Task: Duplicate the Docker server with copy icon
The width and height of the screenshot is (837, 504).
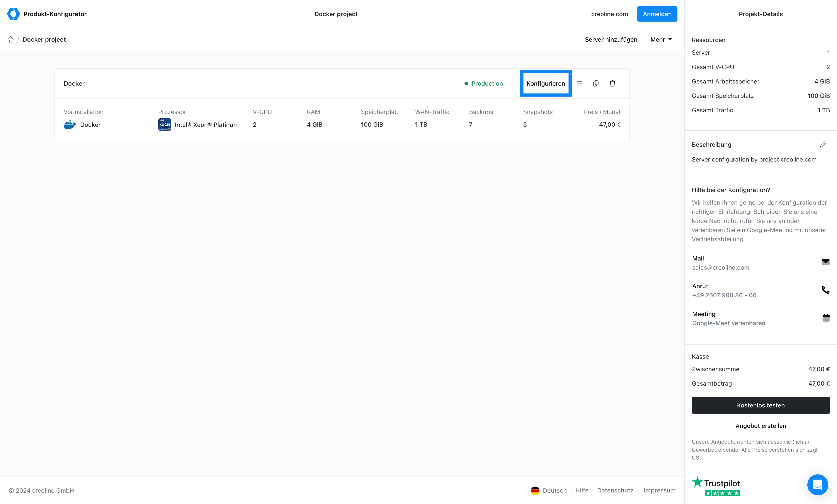Action: point(596,83)
